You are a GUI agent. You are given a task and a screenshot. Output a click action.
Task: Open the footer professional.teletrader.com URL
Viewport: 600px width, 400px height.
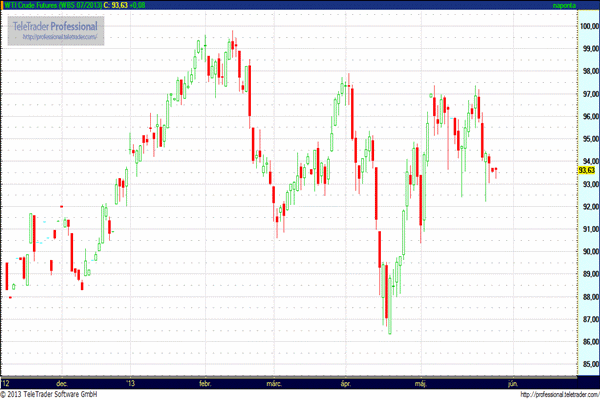[545, 394]
